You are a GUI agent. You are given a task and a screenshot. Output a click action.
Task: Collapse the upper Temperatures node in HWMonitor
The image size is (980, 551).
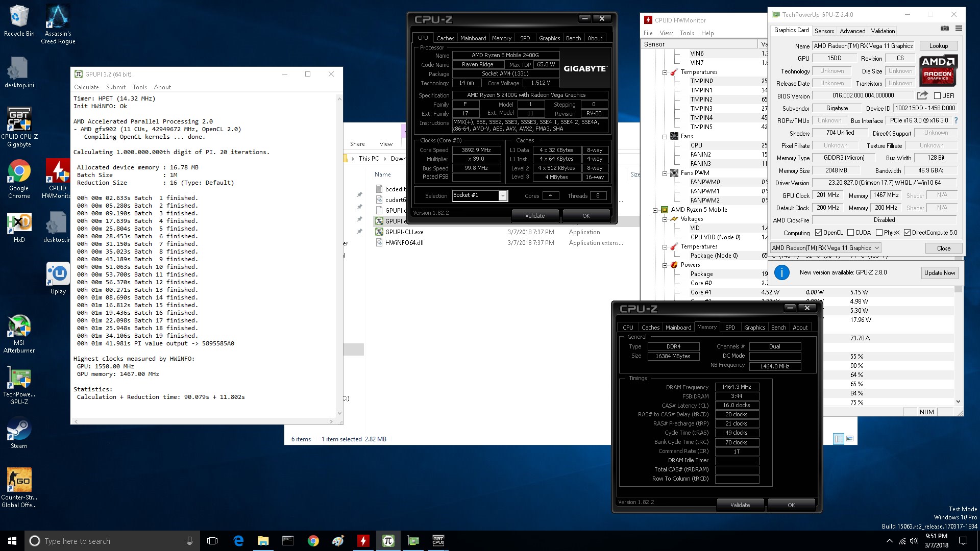(665, 72)
